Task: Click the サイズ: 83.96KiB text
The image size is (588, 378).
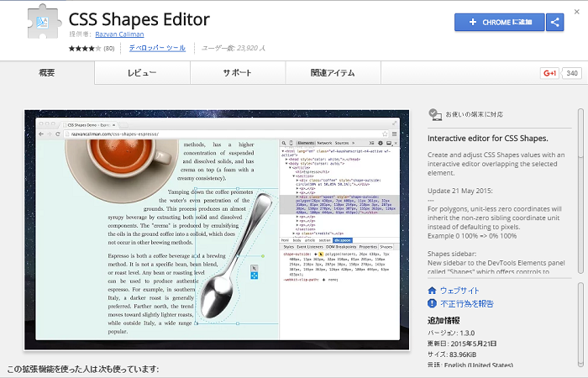Action: tap(452, 354)
